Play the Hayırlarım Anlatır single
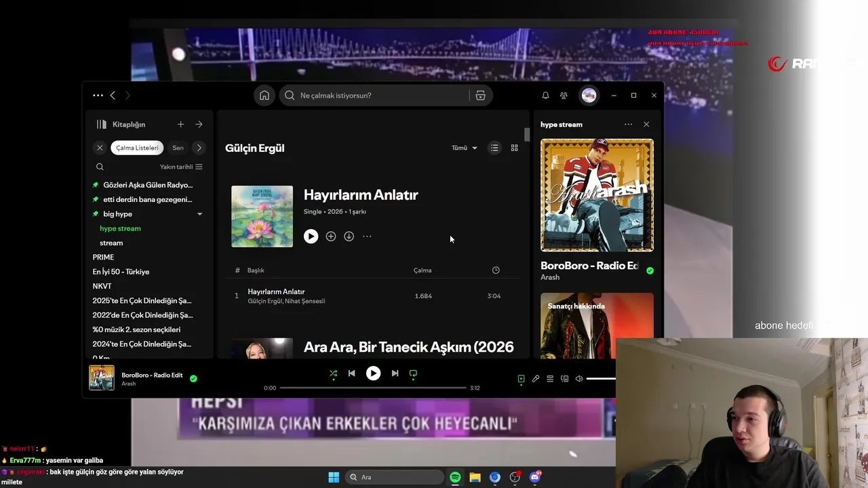Viewport: 868px width, 488px height. click(311, 237)
